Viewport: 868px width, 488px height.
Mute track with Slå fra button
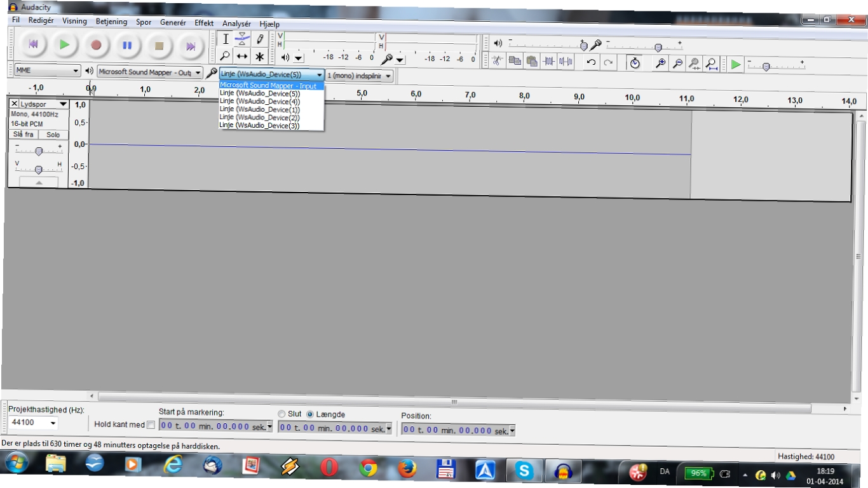click(x=24, y=134)
